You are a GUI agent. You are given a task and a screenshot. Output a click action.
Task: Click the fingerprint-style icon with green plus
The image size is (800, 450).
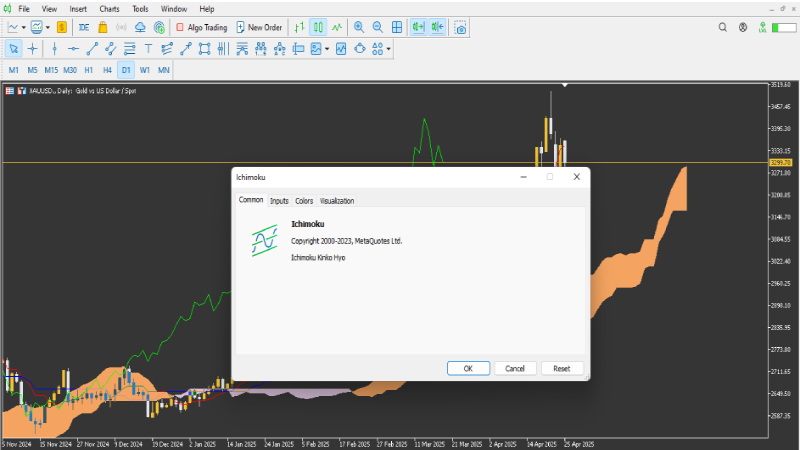(x=159, y=28)
